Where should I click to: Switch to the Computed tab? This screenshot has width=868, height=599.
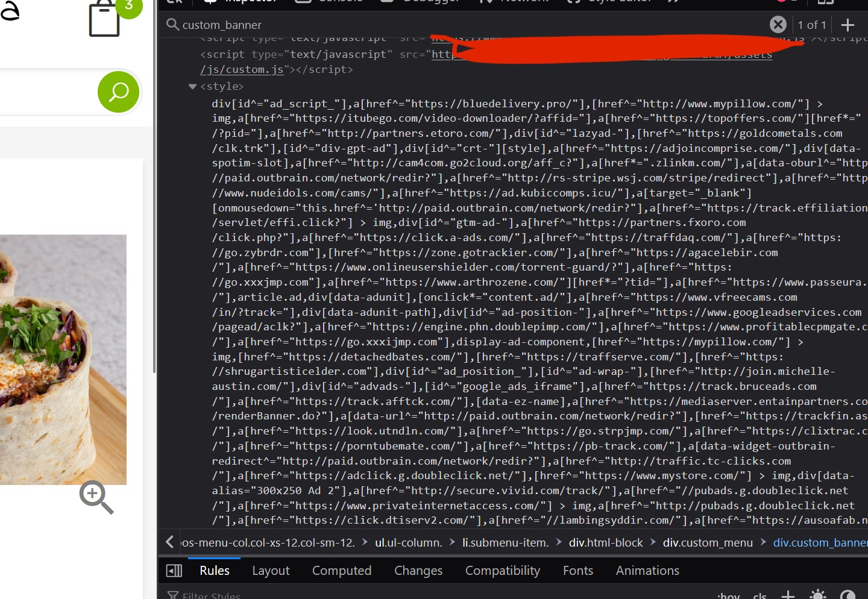pos(342,571)
